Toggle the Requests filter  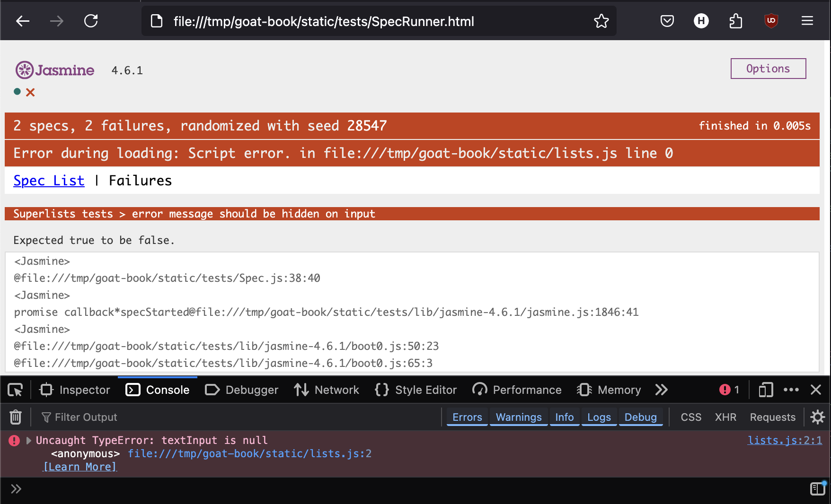tap(773, 417)
